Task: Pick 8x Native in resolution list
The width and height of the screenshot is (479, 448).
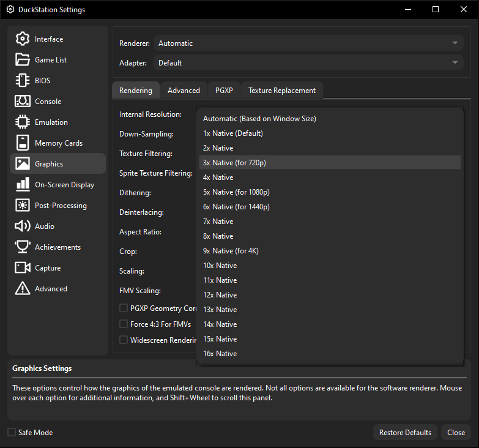Action: 330,236
